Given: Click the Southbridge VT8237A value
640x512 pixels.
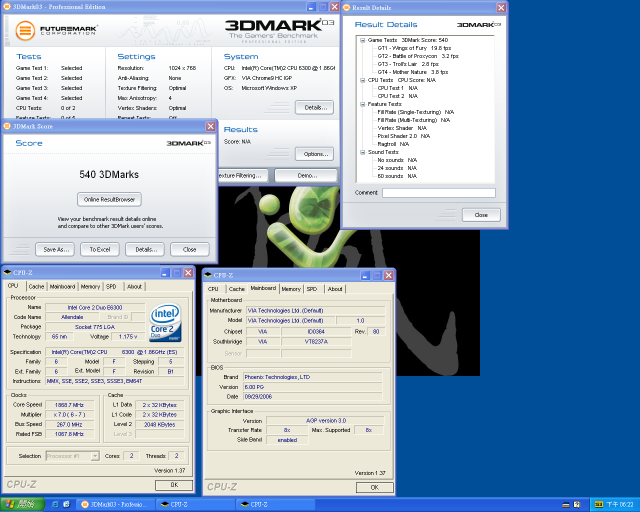Looking at the screenshot, I should [316, 342].
